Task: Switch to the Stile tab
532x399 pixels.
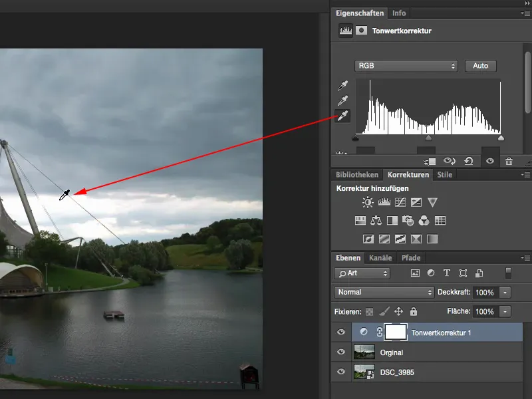Action: point(444,175)
